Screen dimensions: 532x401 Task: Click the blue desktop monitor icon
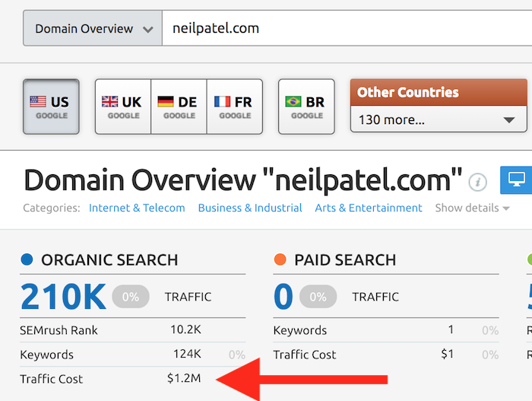tap(516, 180)
